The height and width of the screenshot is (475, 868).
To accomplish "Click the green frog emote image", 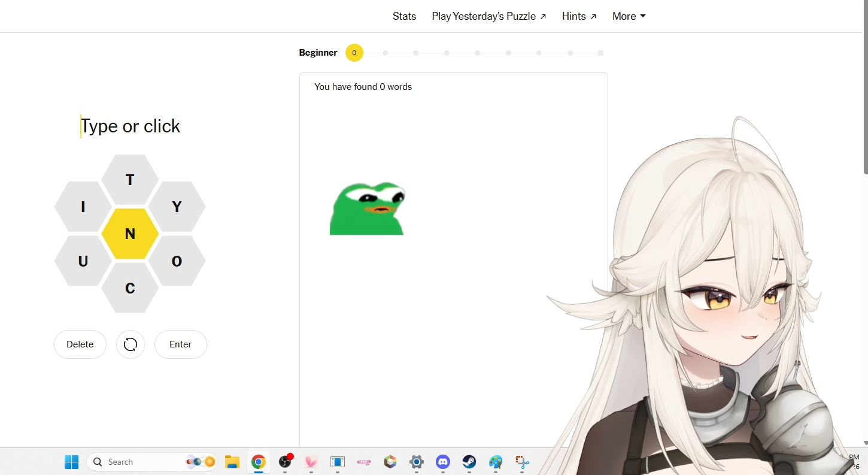I will point(368,208).
